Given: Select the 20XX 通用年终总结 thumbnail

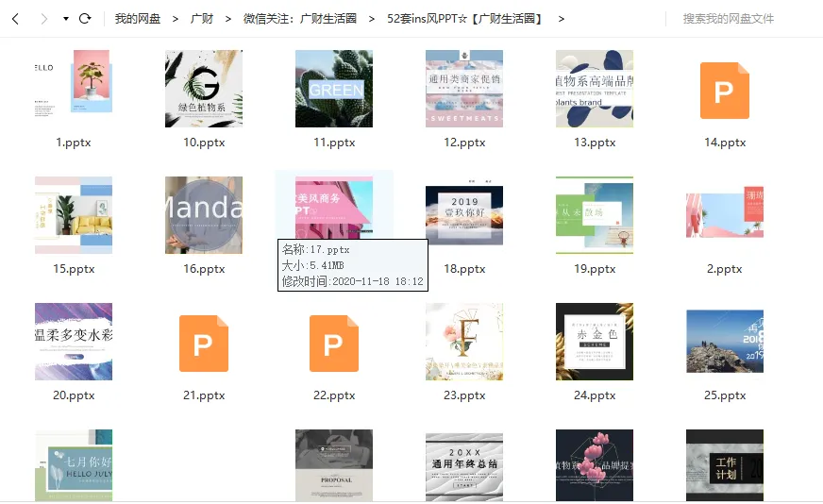Looking at the screenshot, I should click(464, 467).
